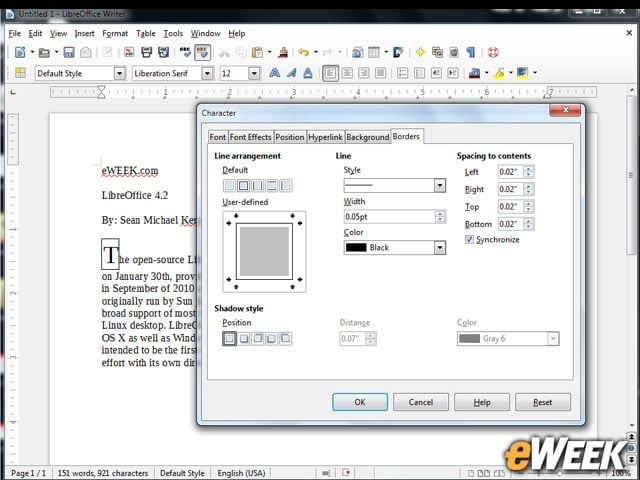Click the Numbering list icon
The width and height of the screenshot is (640, 480).
pyautogui.click(x=402, y=73)
